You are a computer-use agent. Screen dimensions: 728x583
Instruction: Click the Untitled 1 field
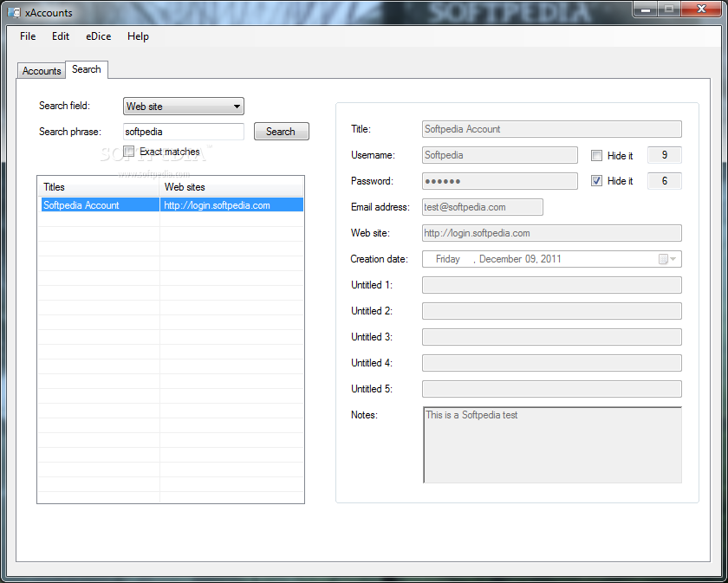click(x=551, y=285)
